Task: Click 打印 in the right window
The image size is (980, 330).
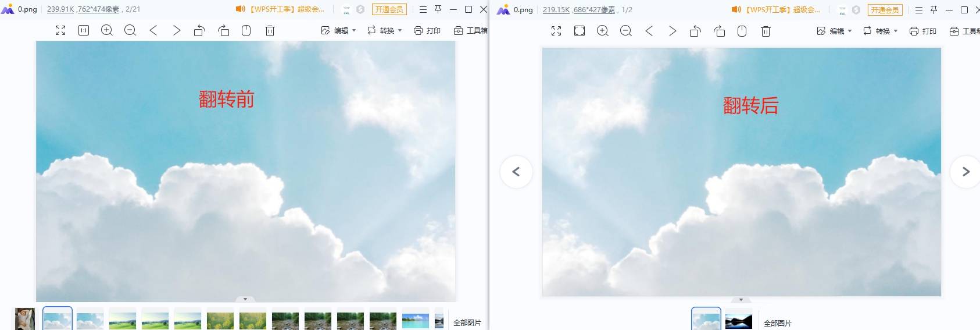Action: coord(923,31)
